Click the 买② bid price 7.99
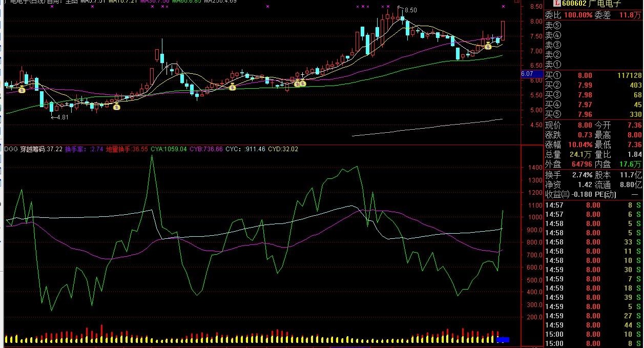The height and width of the screenshot is (348, 644). click(585, 85)
